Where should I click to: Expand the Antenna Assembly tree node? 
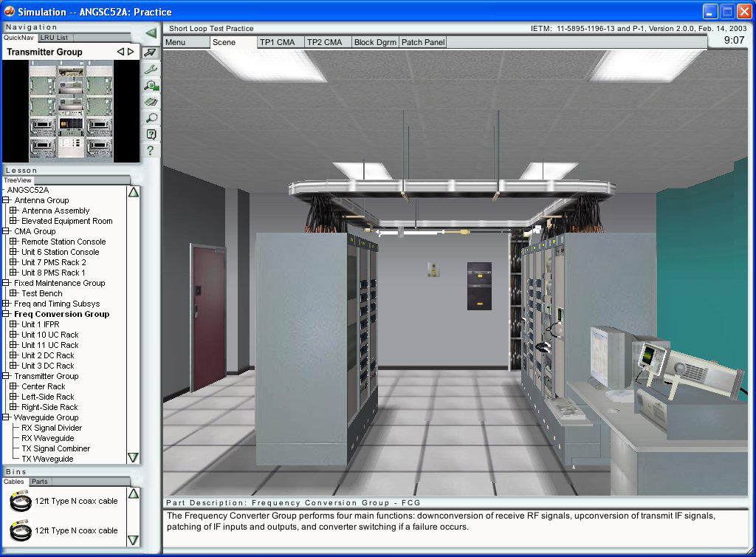pos(13,211)
